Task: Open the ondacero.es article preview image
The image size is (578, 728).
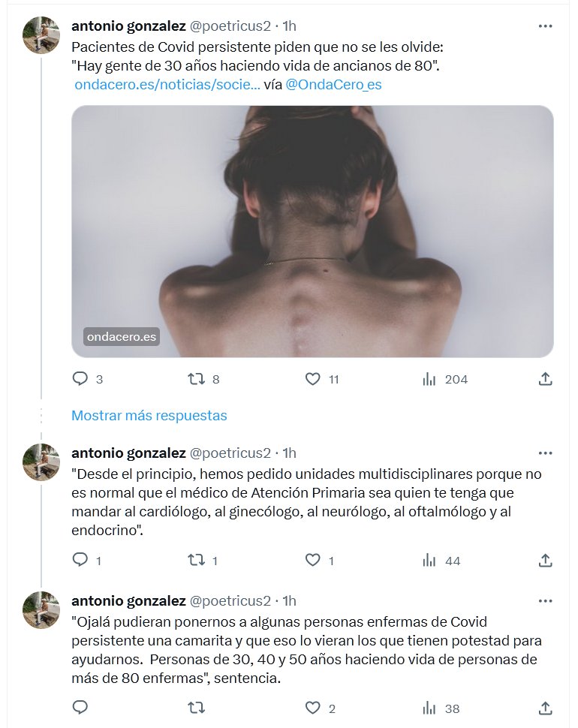Action: 312,231
